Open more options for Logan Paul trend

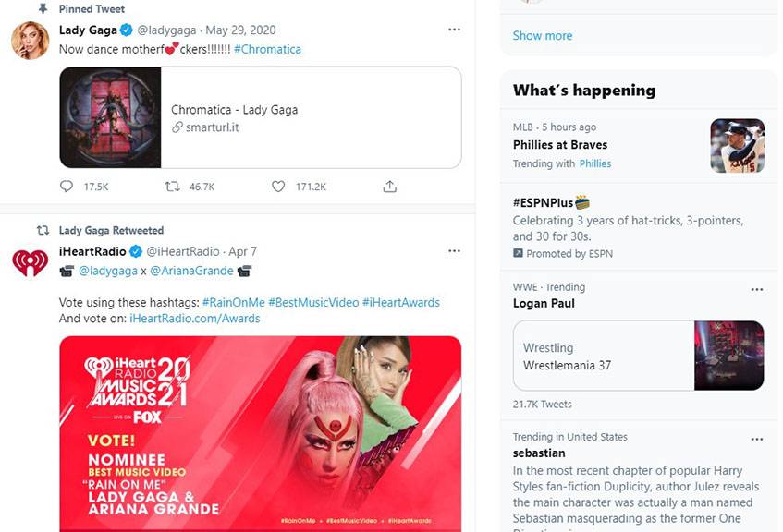click(x=757, y=289)
